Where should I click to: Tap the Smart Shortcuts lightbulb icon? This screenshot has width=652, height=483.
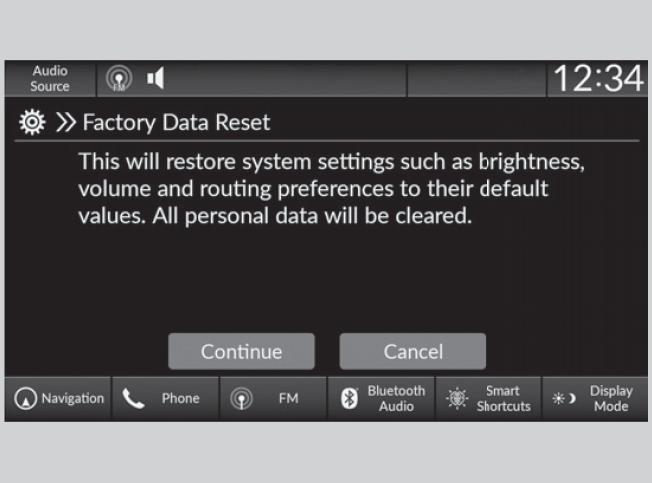point(456,399)
